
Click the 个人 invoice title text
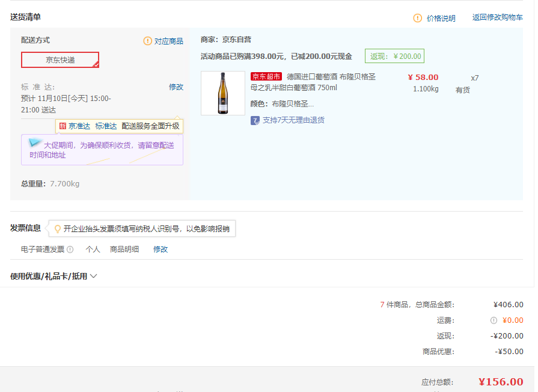[93, 249]
